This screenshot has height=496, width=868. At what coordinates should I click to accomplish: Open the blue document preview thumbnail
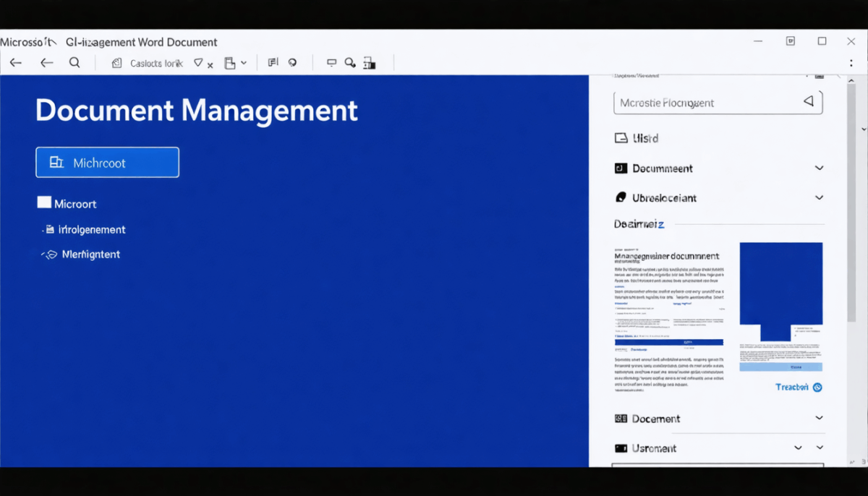(x=780, y=292)
